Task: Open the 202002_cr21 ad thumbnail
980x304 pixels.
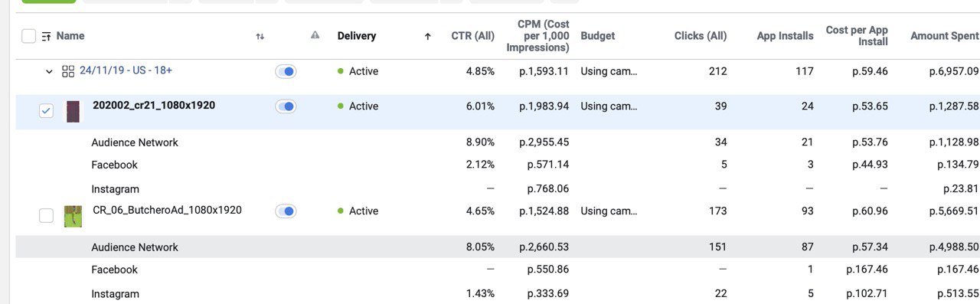Action: pos(73,111)
